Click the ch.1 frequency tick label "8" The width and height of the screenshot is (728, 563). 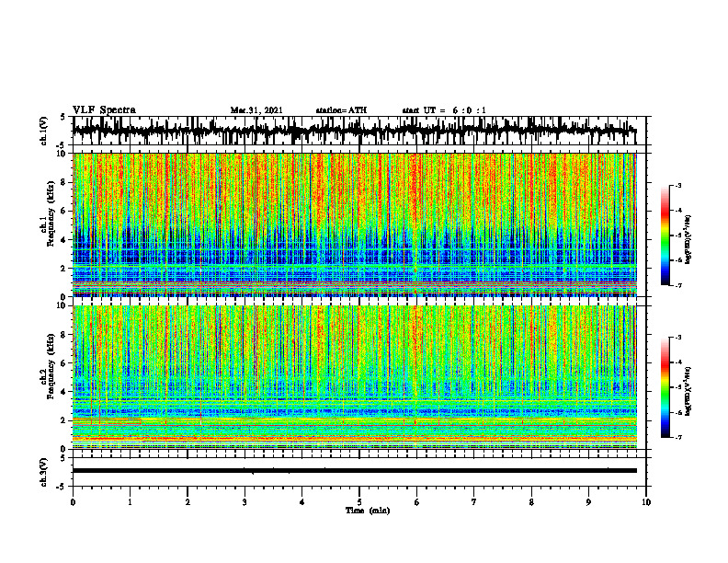(63, 182)
